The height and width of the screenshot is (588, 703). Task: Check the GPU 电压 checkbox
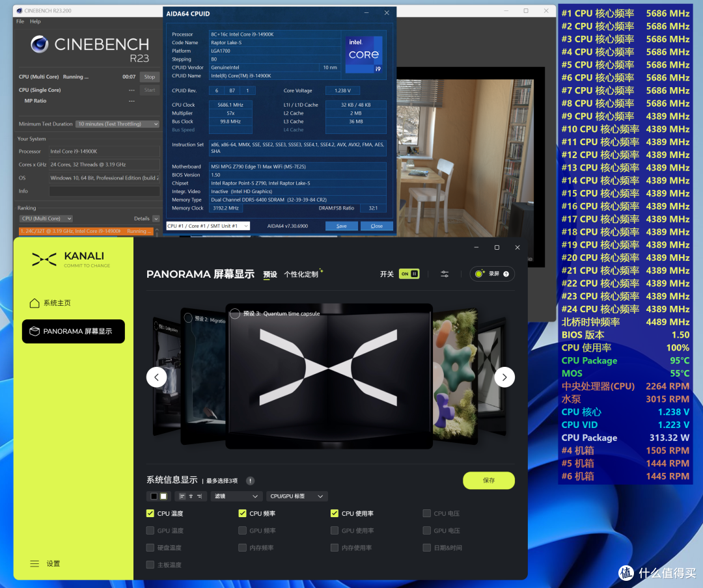427,530
